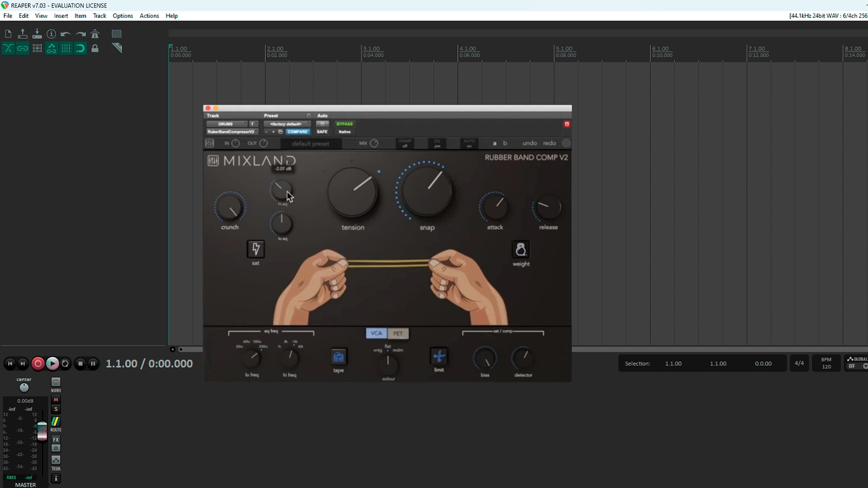Enable the weight kettlebell button
This screenshot has height=488, width=868.
[x=520, y=249]
